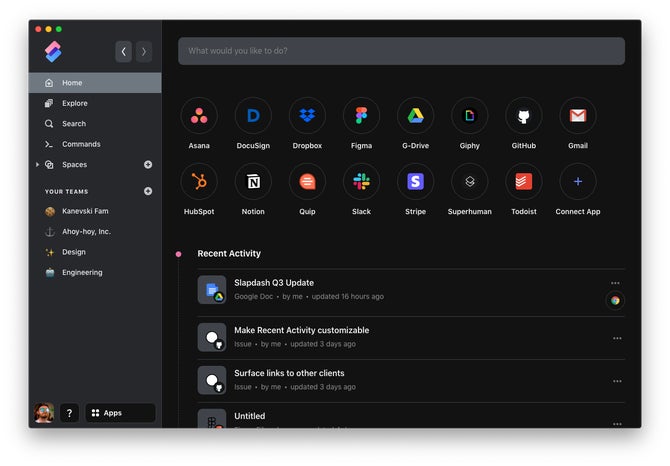Viewport: 670px width, 466px height.
Task: Click 'updated 16 hours ago' text
Action: coord(348,296)
